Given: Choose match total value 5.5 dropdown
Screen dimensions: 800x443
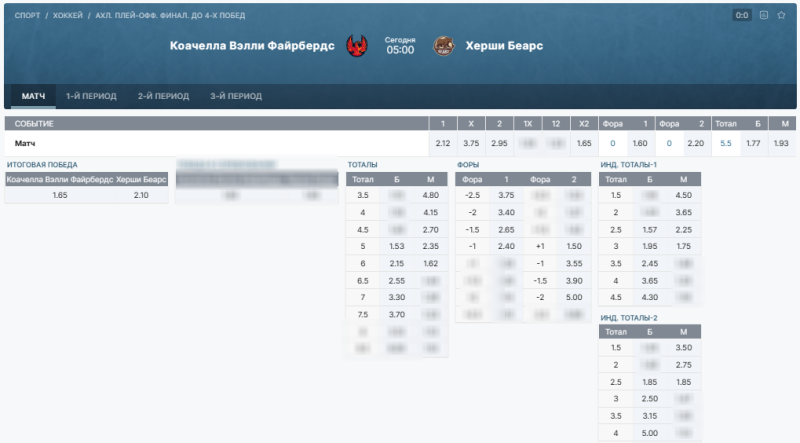Looking at the screenshot, I should coord(726,144).
